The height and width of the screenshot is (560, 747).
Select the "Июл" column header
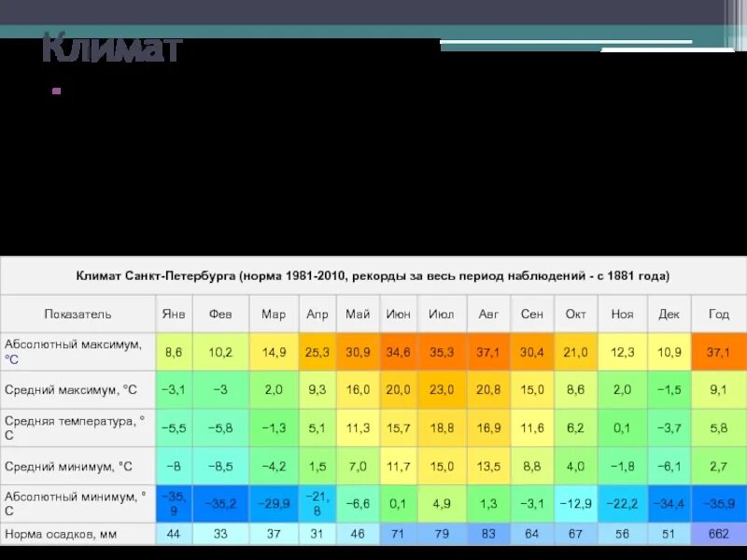[x=441, y=315]
